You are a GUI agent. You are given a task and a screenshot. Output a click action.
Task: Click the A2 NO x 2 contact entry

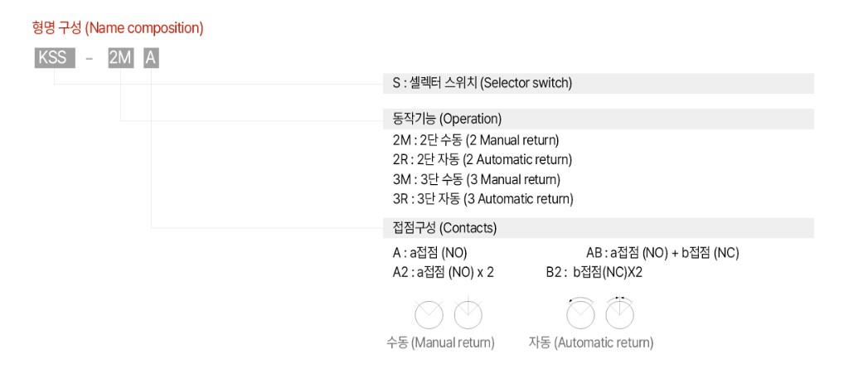(443, 273)
